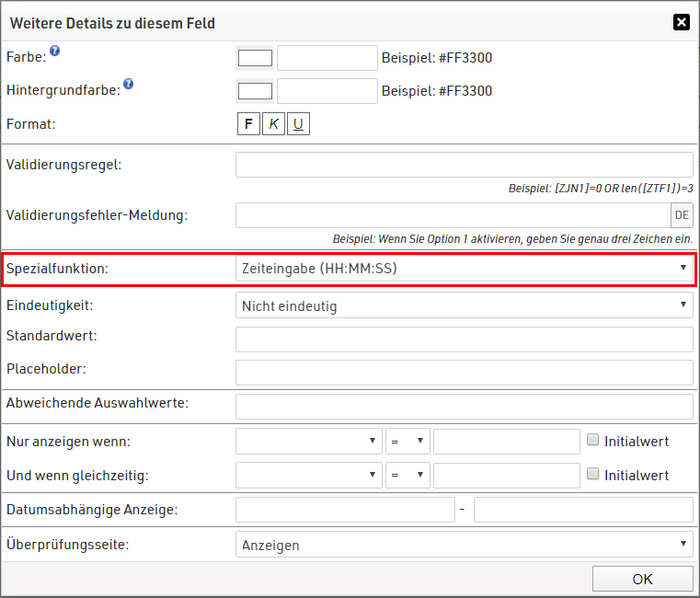Toggle bold format F button
The image size is (700, 598).
248,124
